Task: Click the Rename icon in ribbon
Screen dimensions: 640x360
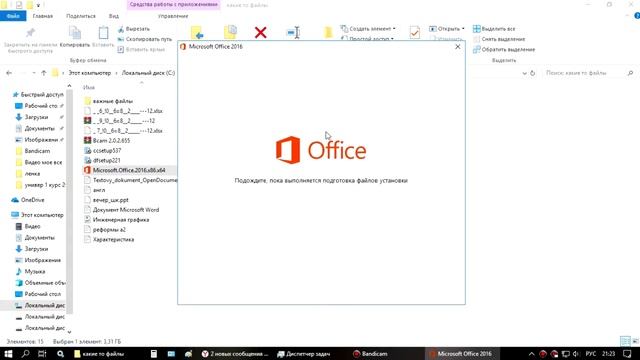Action: 293,33
